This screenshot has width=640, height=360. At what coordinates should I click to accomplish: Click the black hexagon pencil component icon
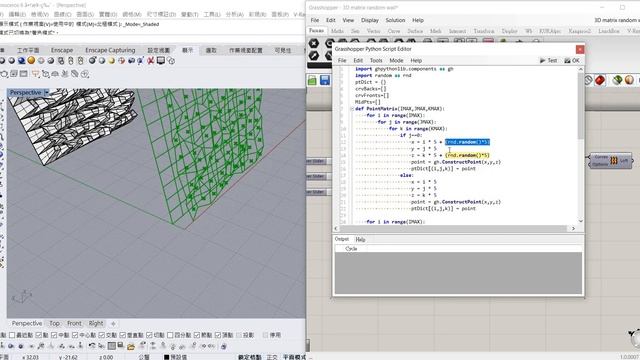pos(313,55)
